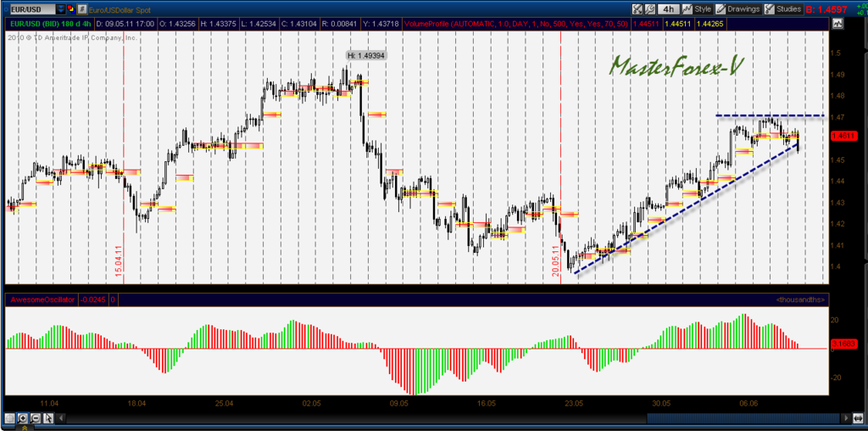Viewport: 868px width, 431px height.
Task: Open the EUR/USD symbol input field
Action: (x=33, y=9)
